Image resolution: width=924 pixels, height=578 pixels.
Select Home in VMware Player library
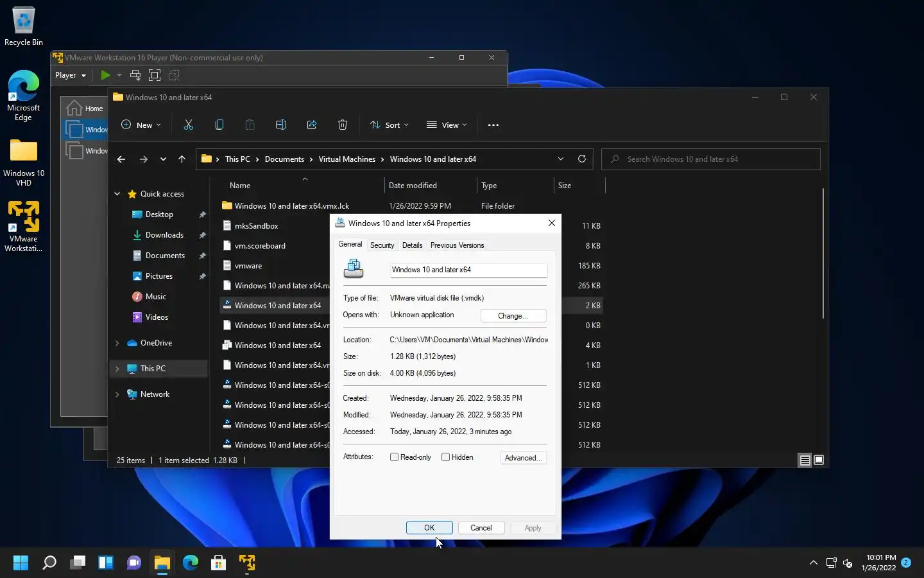[85, 108]
